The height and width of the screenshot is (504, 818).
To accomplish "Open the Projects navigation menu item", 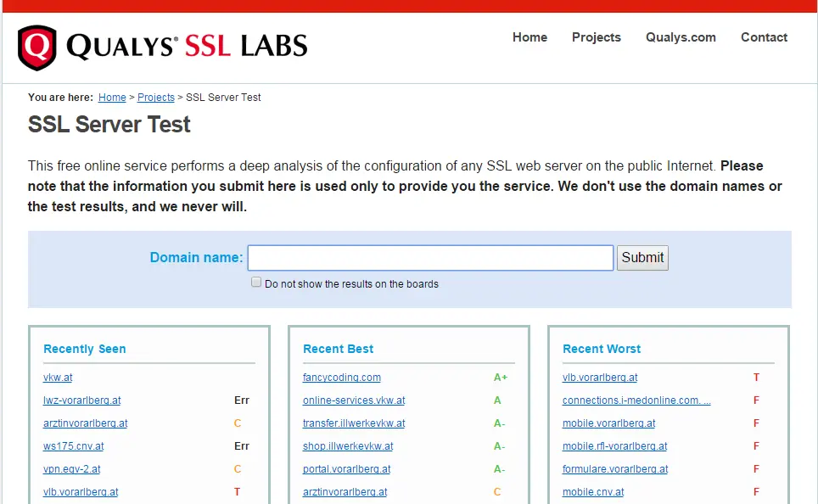I will pos(597,37).
